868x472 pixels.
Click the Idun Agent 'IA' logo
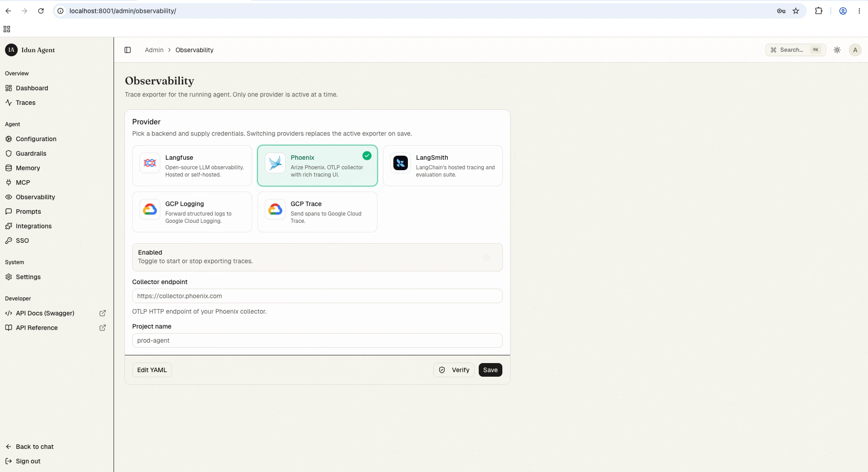pyautogui.click(x=11, y=50)
